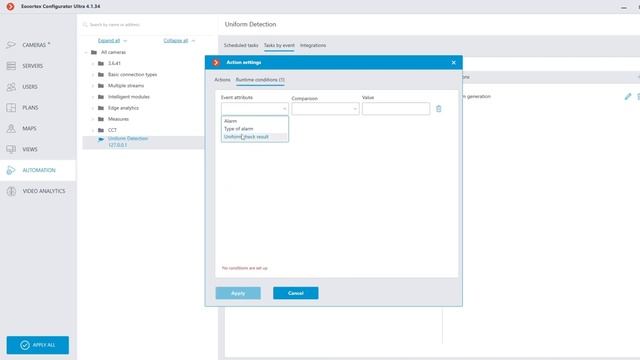The width and height of the screenshot is (640, 360).
Task: Click the Apply All button
Action: [38, 345]
